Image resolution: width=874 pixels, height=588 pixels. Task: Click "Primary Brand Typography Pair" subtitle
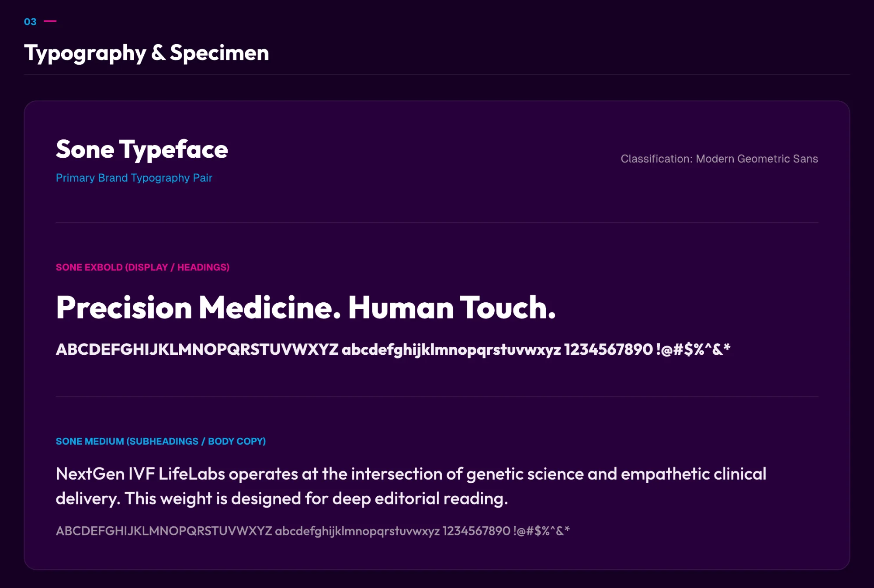pos(134,178)
